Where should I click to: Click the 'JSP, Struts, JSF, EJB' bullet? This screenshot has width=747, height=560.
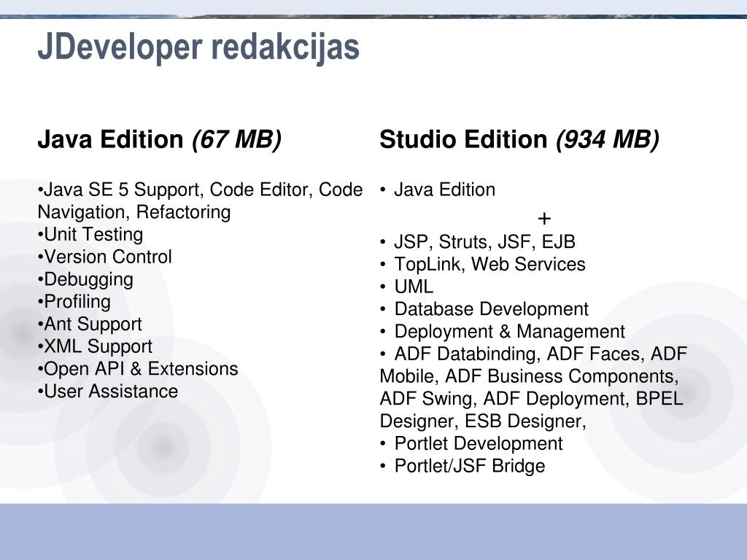click(478, 242)
